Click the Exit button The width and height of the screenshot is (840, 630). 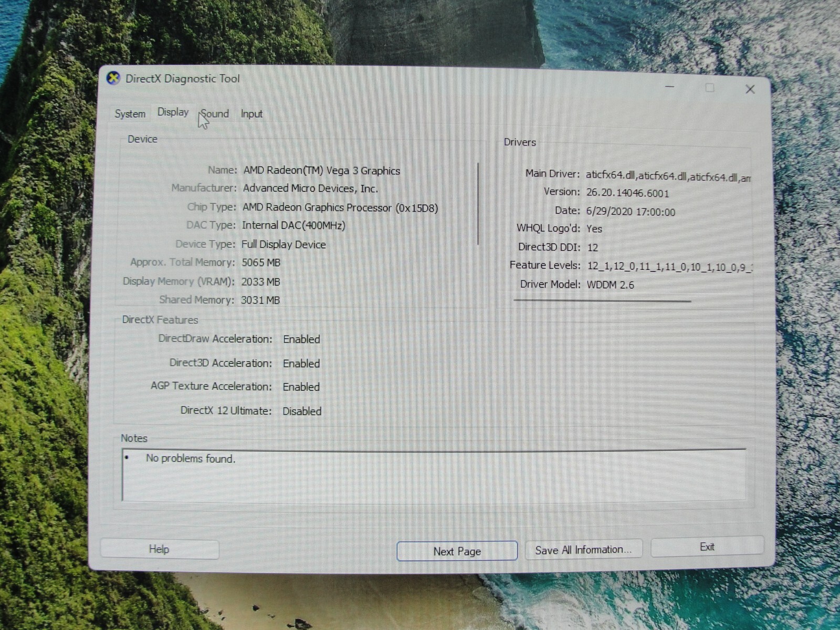(707, 547)
